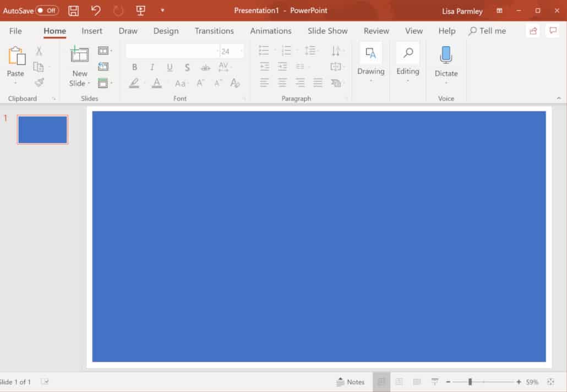Image resolution: width=567 pixels, height=392 pixels.
Task: Apply italic formatting
Action: 152,67
